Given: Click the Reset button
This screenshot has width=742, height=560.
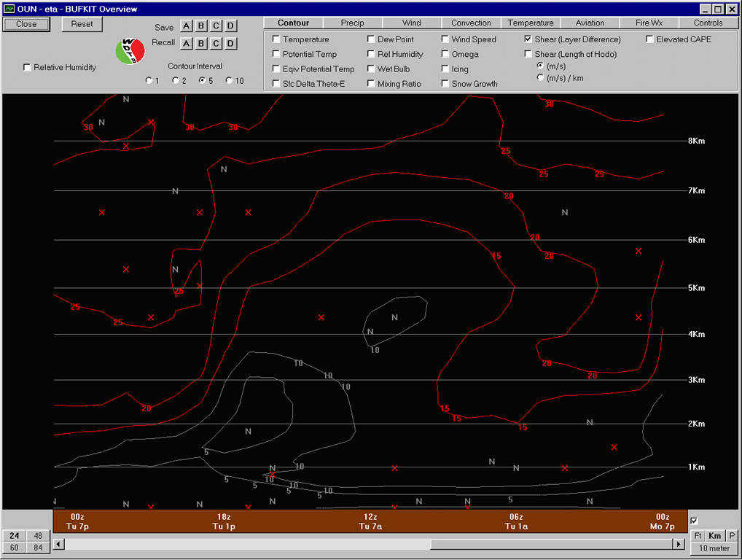Looking at the screenshot, I should pyautogui.click(x=82, y=24).
